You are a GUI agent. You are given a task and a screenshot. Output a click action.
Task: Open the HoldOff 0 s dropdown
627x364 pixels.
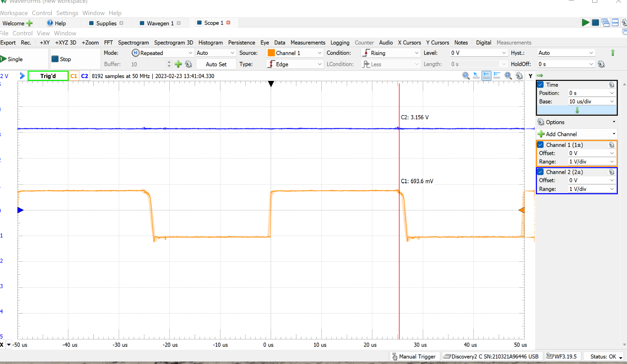coord(566,64)
